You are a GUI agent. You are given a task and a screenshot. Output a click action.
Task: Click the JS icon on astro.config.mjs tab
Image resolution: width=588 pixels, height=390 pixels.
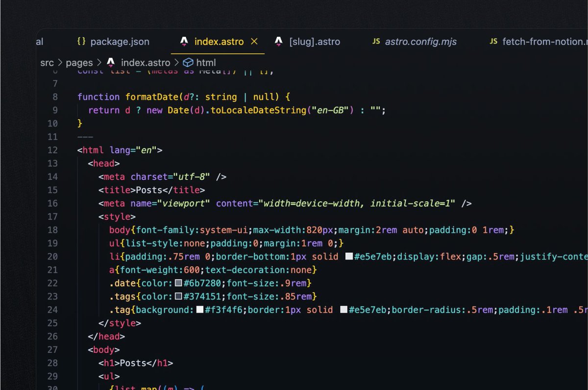pyautogui.click(x=376, y=42)
